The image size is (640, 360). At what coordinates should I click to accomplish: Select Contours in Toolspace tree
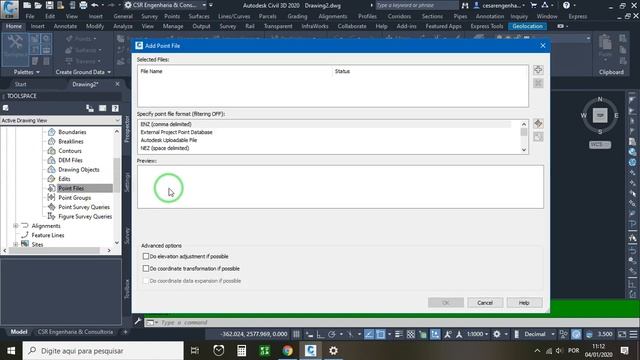[70, 151]
